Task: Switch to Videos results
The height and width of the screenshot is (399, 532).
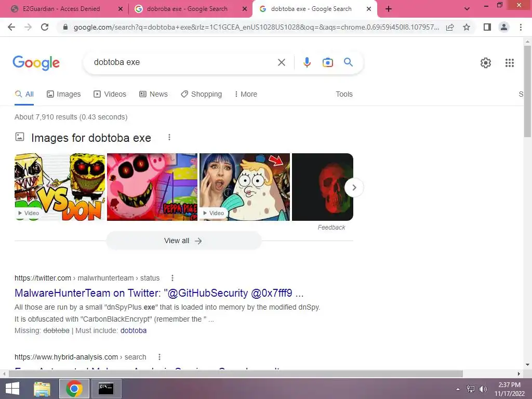Action: [110, 94]
